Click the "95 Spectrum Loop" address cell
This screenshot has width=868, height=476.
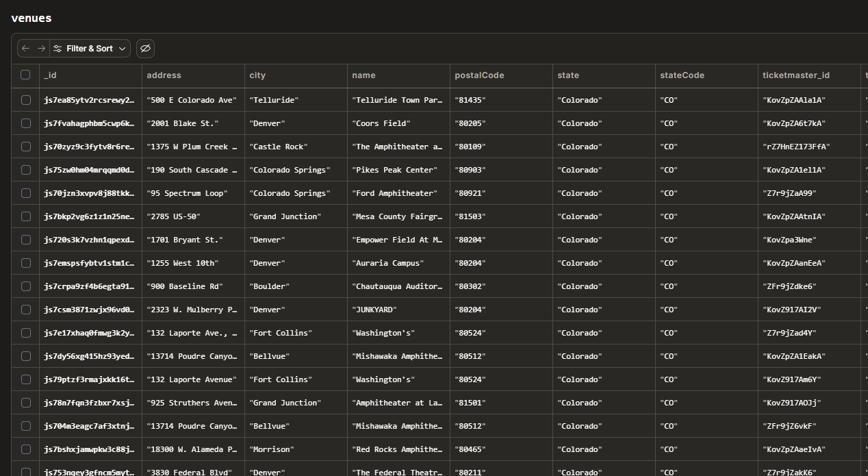tap(193, 193)
